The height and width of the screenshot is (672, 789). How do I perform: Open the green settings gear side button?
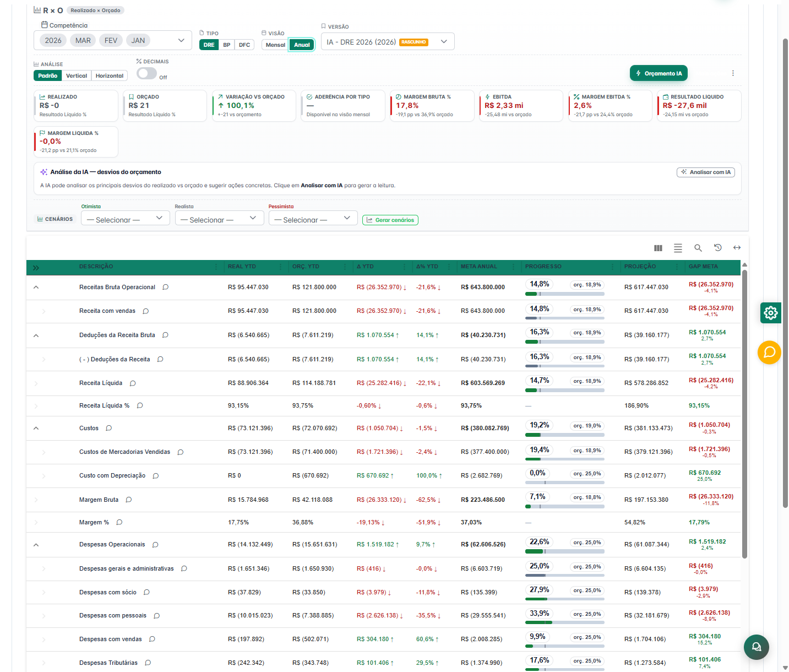point(771,313)
